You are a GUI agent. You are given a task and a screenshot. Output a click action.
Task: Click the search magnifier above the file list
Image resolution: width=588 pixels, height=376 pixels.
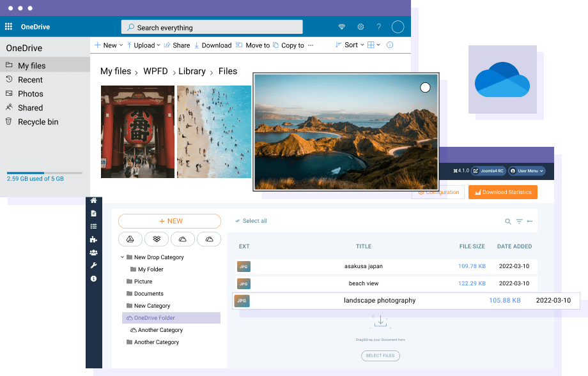coord(507,220)
